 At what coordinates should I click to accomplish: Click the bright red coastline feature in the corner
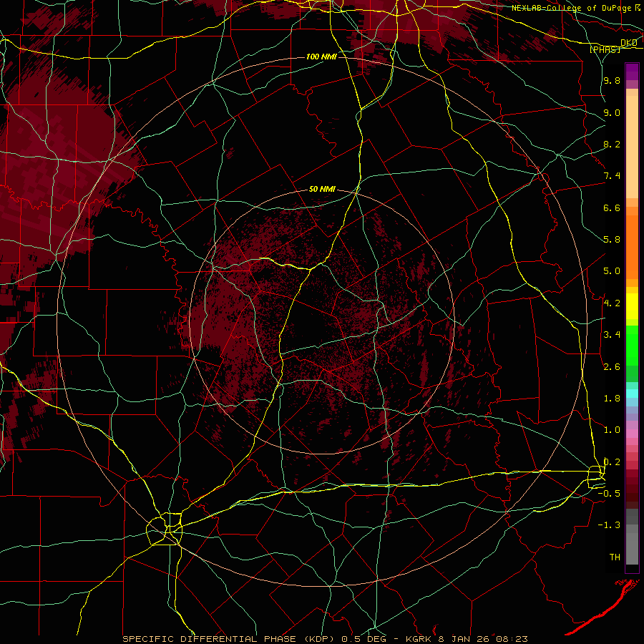pyautogui.click(x=603, y=607)
